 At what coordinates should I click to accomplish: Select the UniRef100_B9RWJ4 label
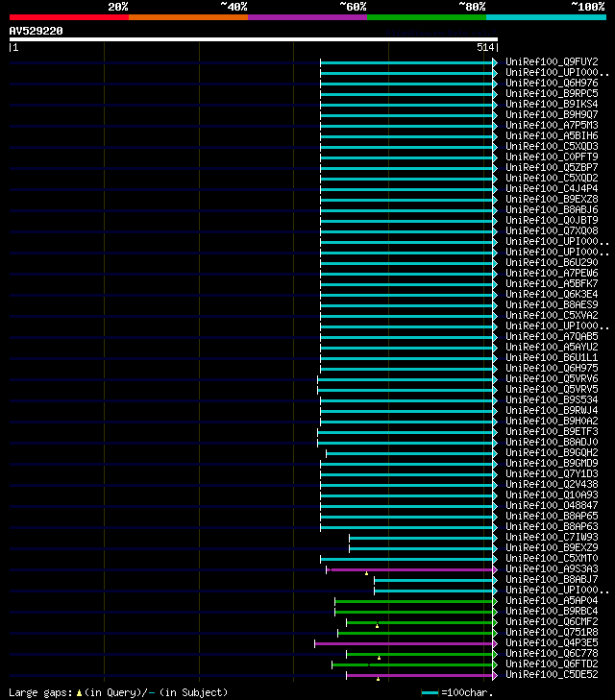(552, 410)
